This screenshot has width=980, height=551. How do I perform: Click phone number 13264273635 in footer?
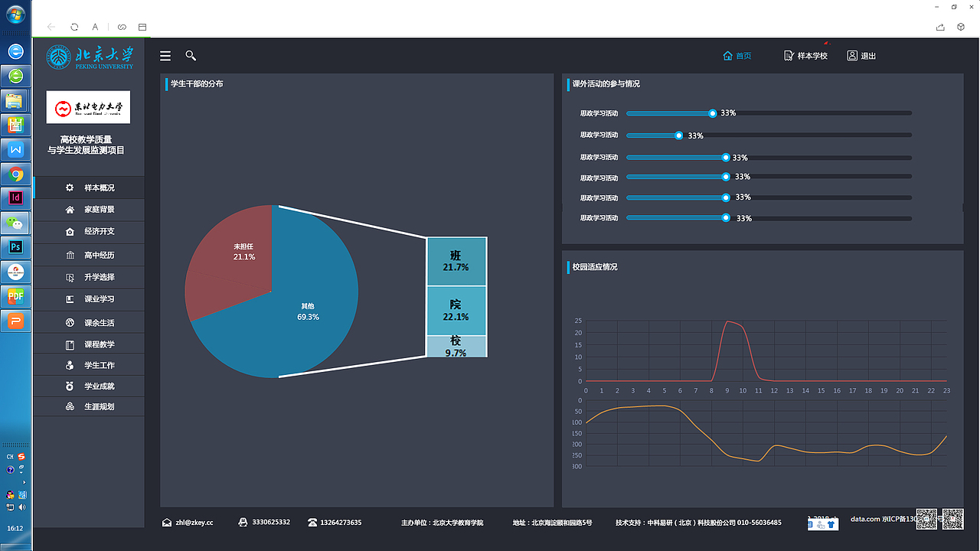[x=341, y=523]
